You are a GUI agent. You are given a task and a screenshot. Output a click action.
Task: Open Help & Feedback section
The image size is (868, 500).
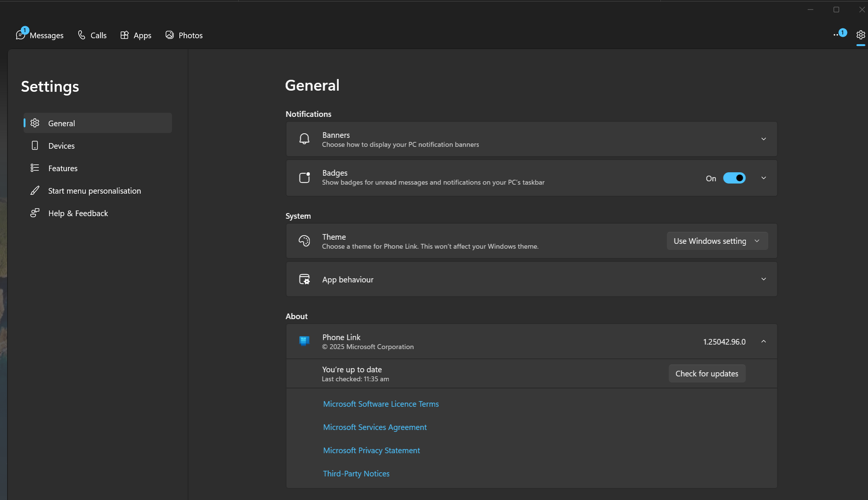coord(98,213)
